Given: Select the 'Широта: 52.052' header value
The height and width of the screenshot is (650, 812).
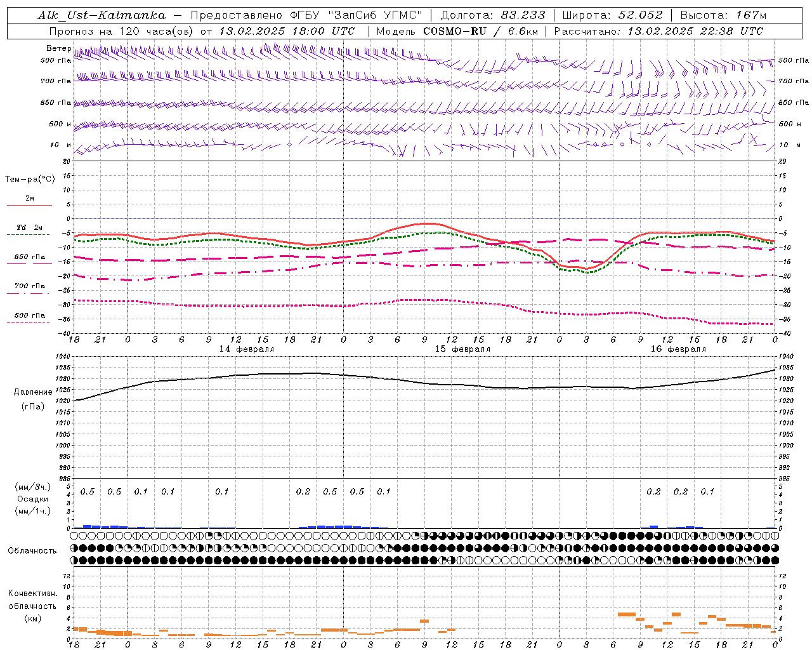Looking at the screenshot, I should click(x=613, y=15).
